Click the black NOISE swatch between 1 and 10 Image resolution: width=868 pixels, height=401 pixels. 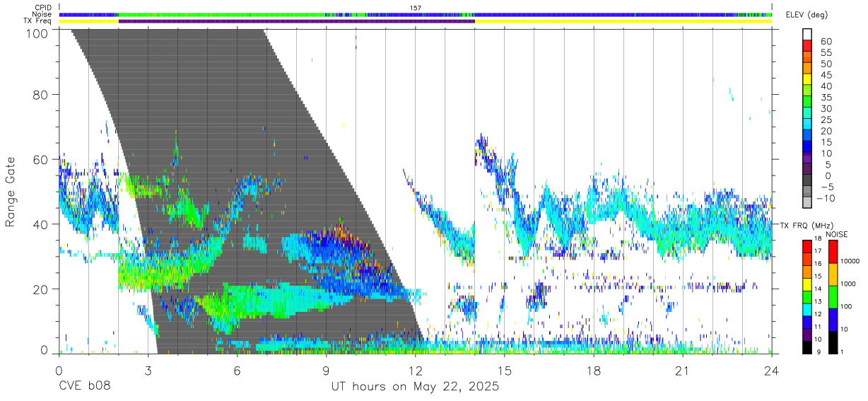[833, 341]
